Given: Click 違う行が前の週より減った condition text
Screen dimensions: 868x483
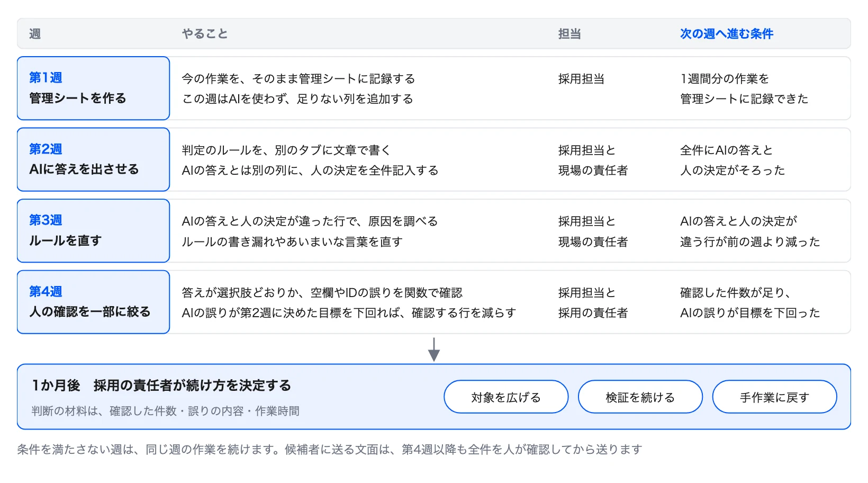Looking at the screenshot, I should [750, 242].
